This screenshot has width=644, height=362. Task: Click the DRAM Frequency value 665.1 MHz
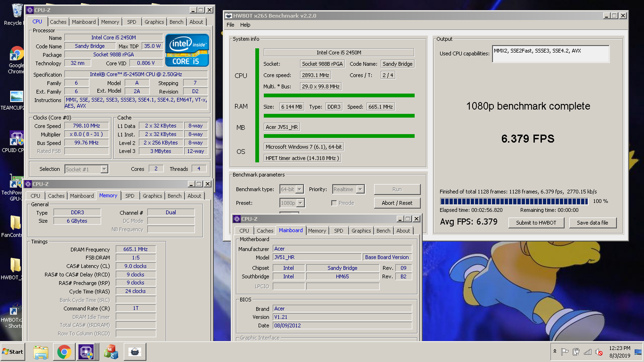[x=136, y=249]
